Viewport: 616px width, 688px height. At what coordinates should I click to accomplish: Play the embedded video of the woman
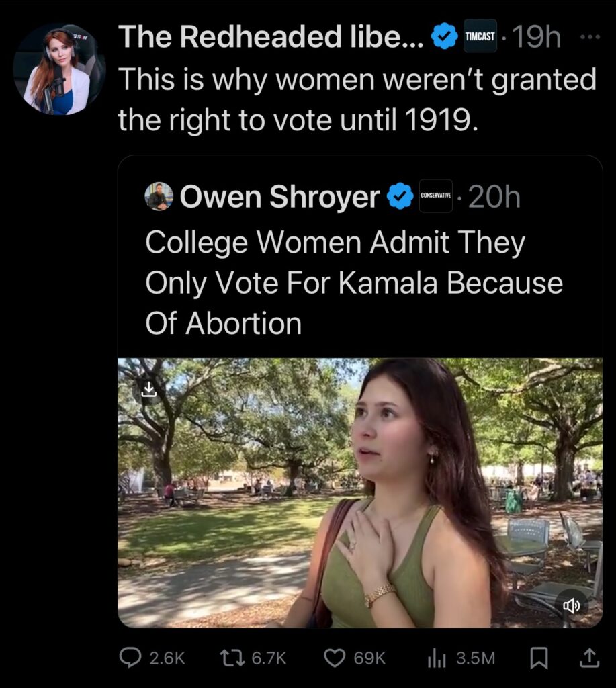(x=360, y=492)
